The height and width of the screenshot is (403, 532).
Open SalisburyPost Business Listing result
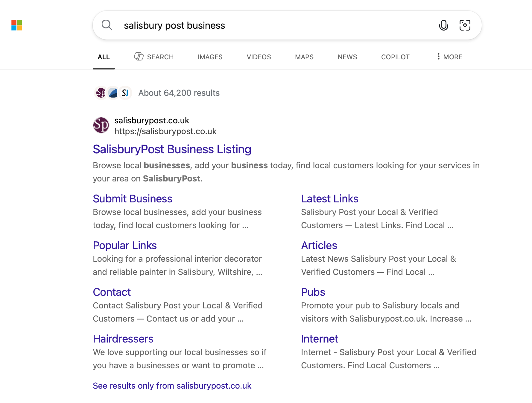pos(172,149)
